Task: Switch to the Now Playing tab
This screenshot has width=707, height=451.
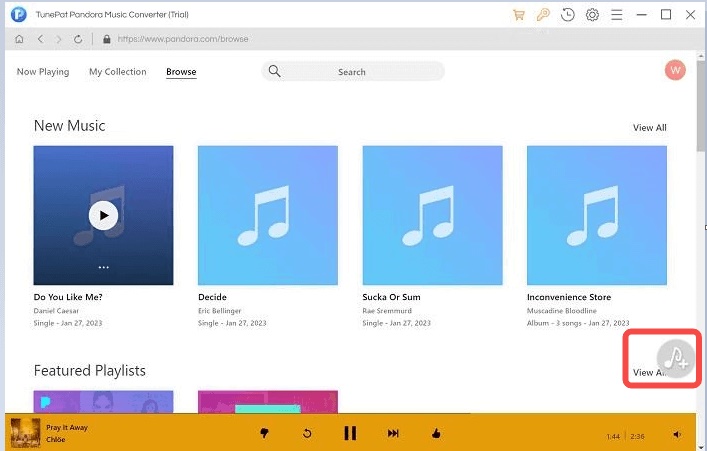Action: point(43,72)
